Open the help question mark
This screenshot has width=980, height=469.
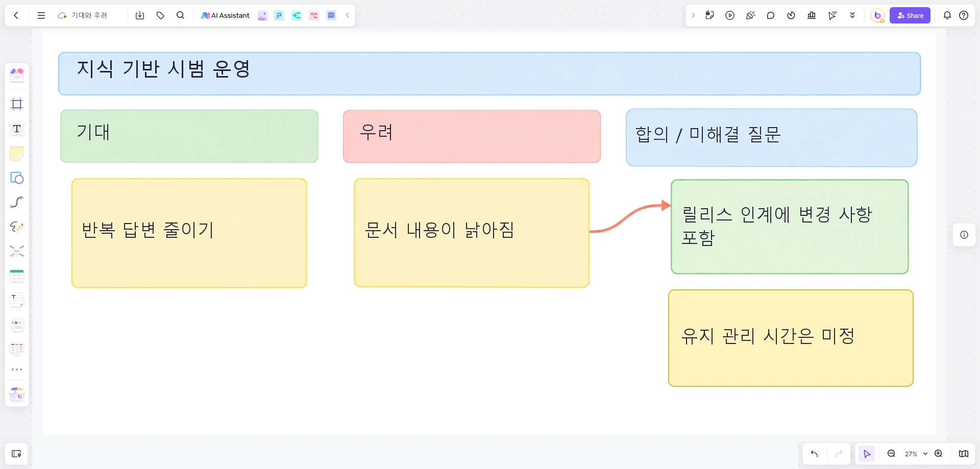point(964,15)
